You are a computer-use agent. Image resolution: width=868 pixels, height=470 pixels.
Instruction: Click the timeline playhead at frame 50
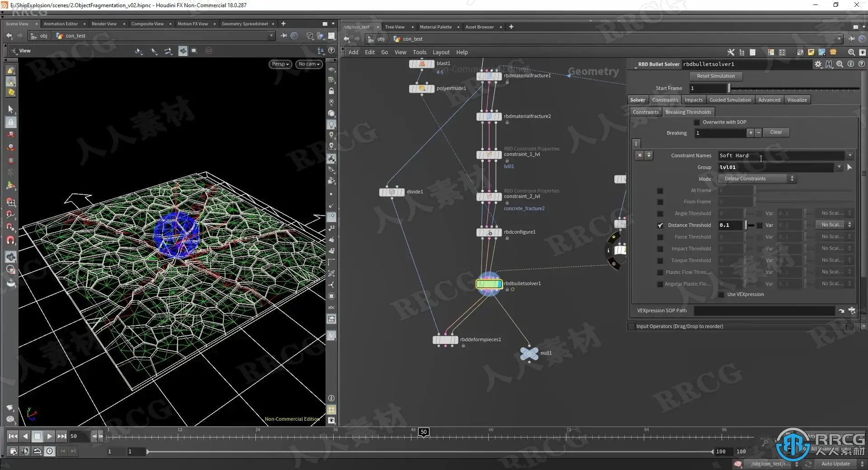[x=424, y=432]
